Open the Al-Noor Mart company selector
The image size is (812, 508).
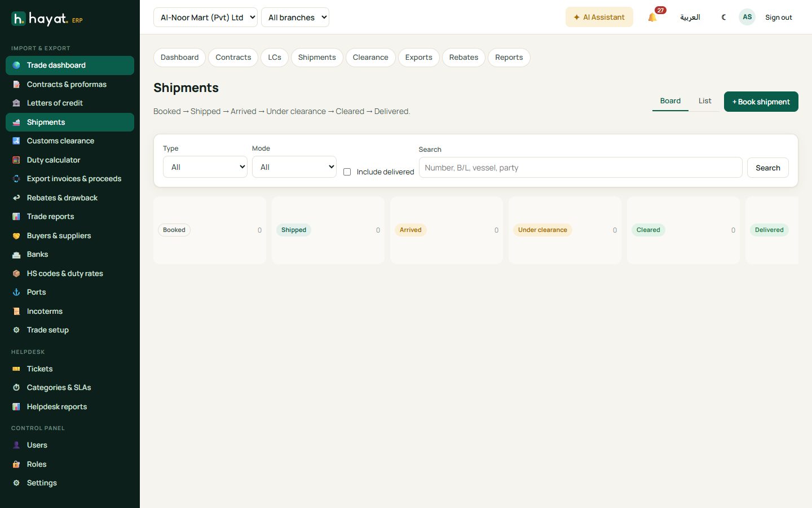[205, 17]
